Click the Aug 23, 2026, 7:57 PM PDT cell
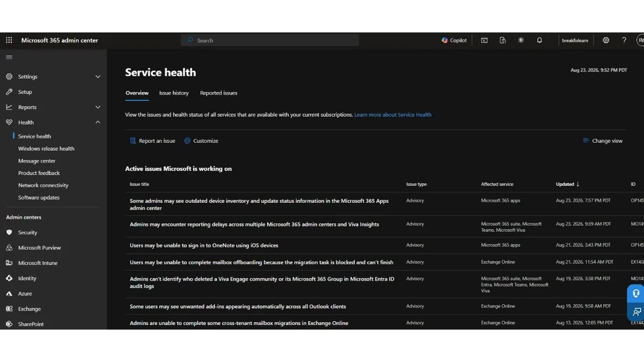Screen dimensions: 644x362 pos(583,201)
